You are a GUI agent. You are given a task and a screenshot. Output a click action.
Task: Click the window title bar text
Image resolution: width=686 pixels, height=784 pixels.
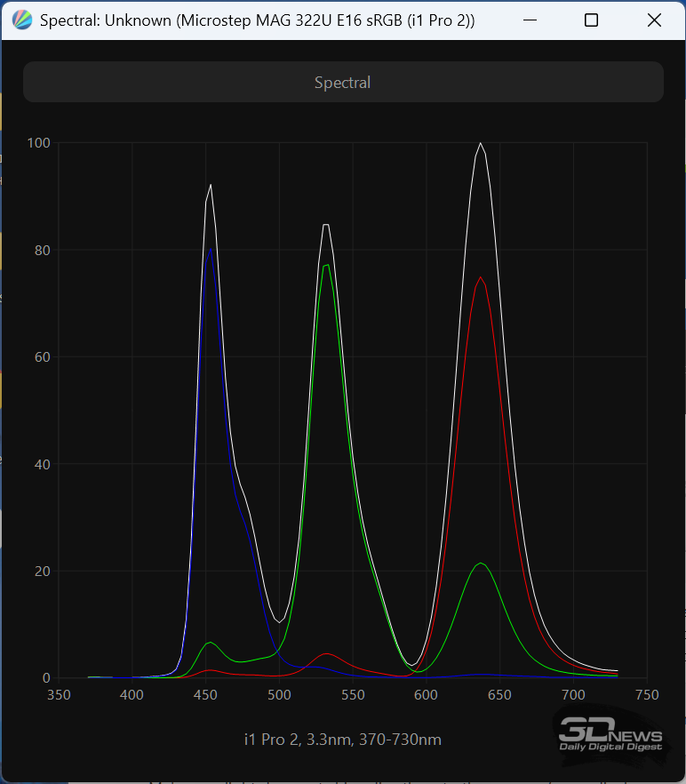257,20
